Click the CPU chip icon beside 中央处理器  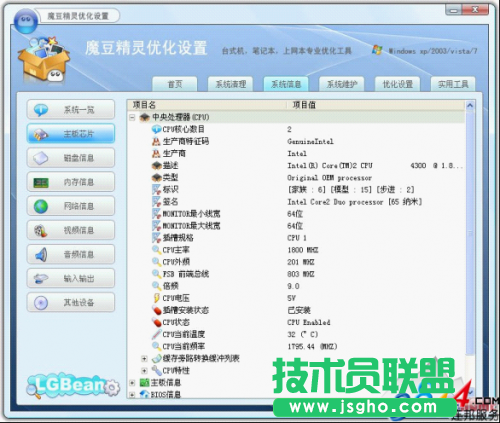tap(144, 117)
